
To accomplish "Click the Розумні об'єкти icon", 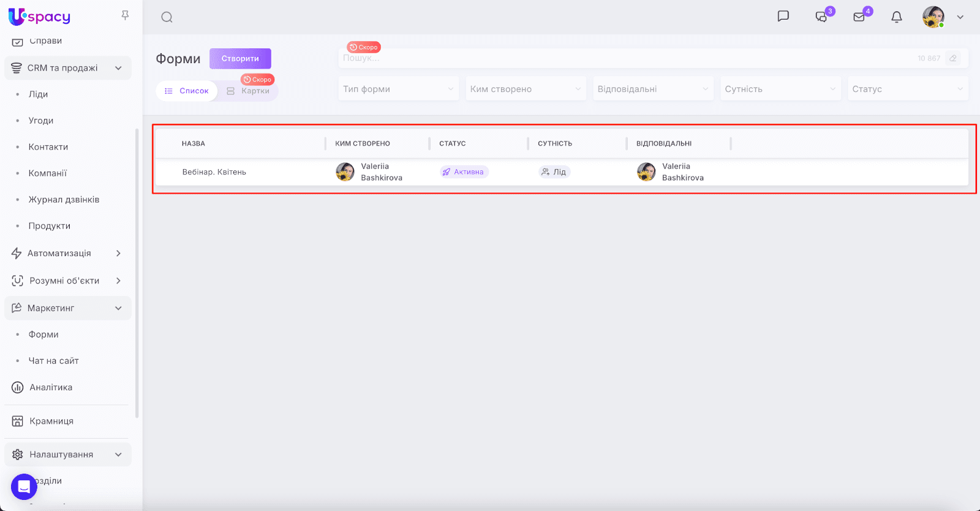I will click(17, 281).
